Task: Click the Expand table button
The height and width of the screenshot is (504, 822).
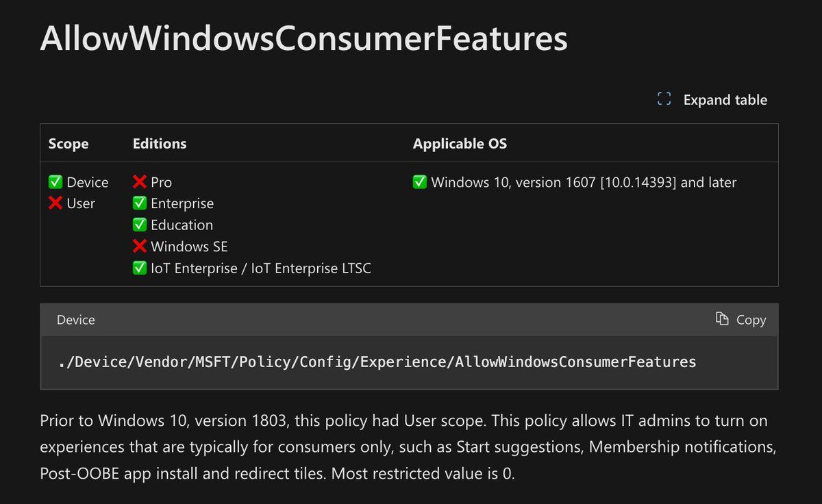Action: (x=712, y=99)
